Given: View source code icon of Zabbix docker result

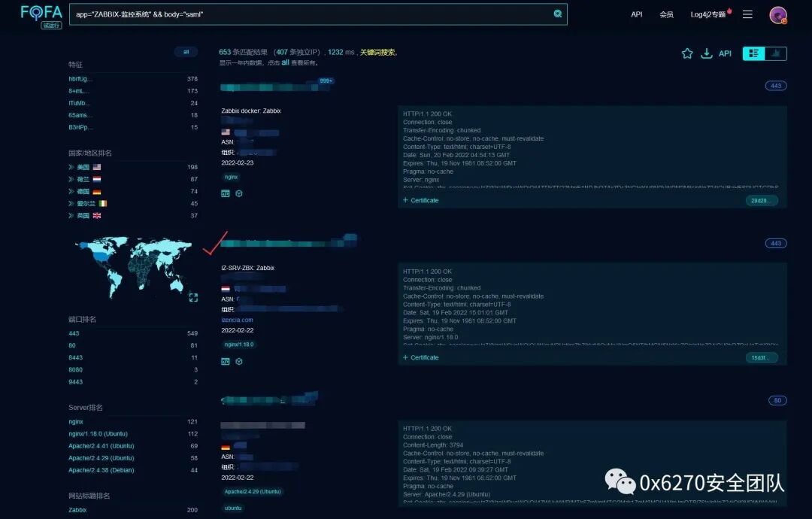Looking at the screenshot, I should [x=226, y=194].
